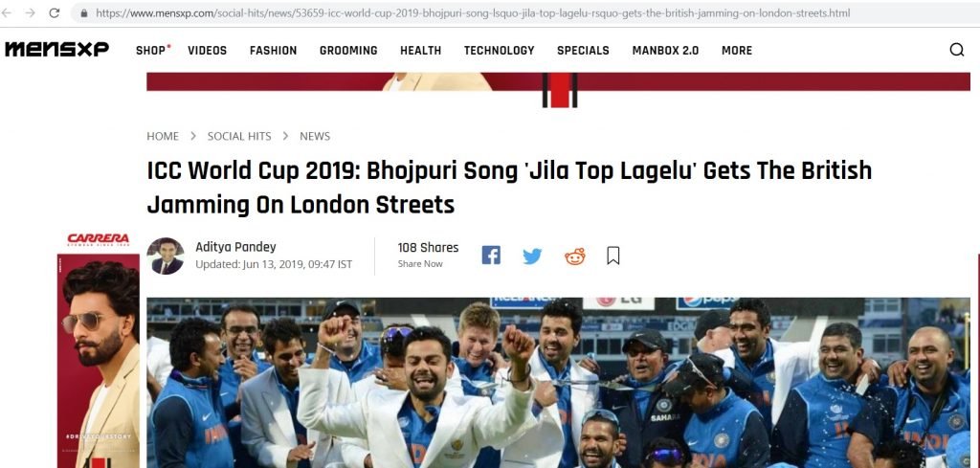Click the cricket team article image
This screenshot has width=980, height=468.
pos(558,383)
